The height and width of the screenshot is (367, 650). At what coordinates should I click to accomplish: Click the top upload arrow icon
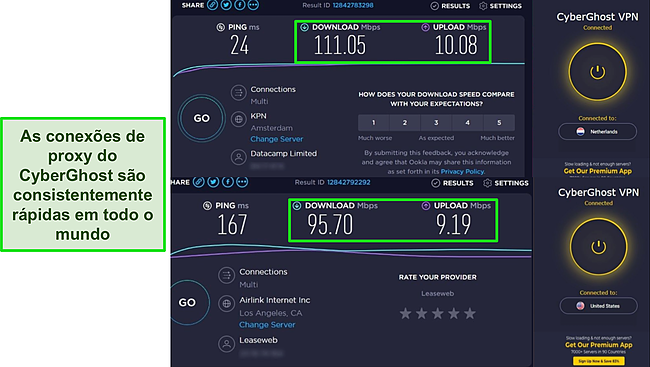click(425, 27)
